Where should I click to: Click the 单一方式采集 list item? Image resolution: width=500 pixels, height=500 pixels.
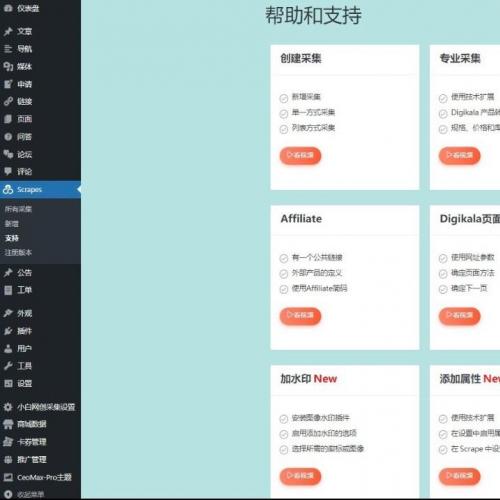[x=313, y=113]
